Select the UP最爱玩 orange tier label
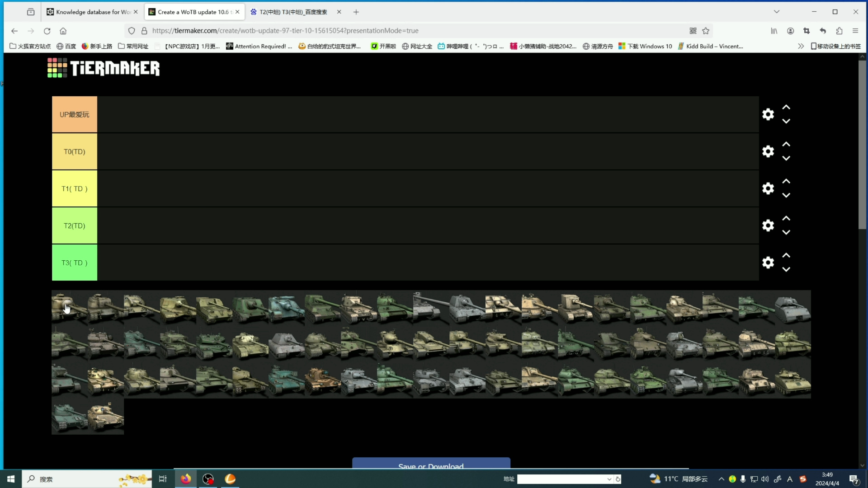The width and height of the screenshot is (868, 488). [75, 114]
